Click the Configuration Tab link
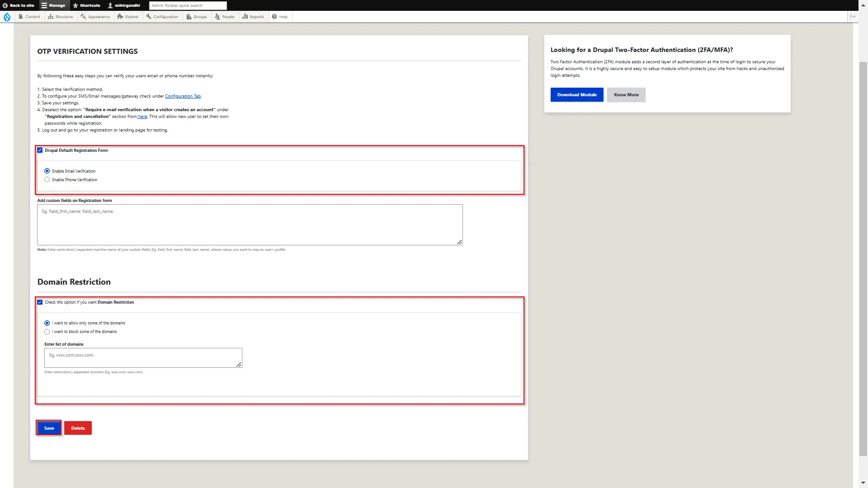The width and height of the screenshot is (868, 488). [x=183, y=96]
